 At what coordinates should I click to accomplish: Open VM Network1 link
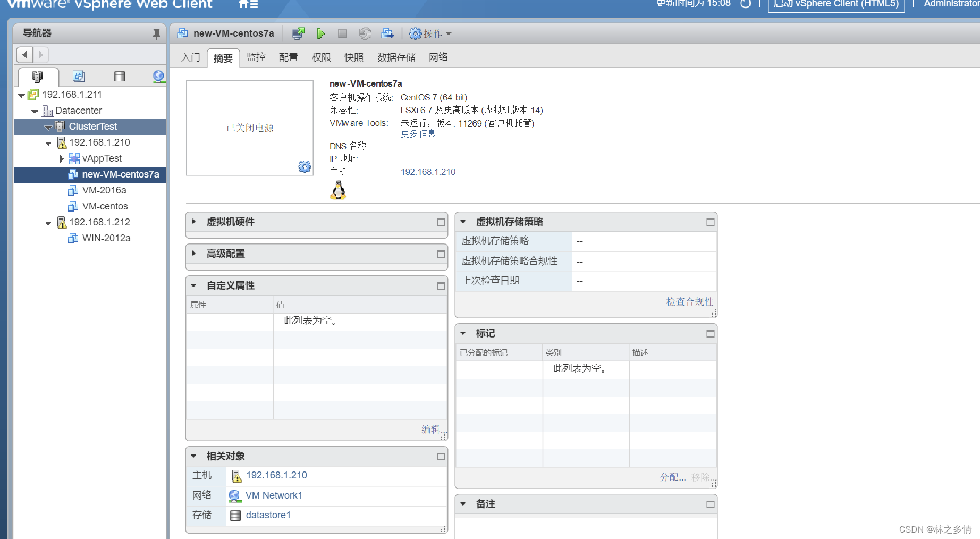click(274, 495)
